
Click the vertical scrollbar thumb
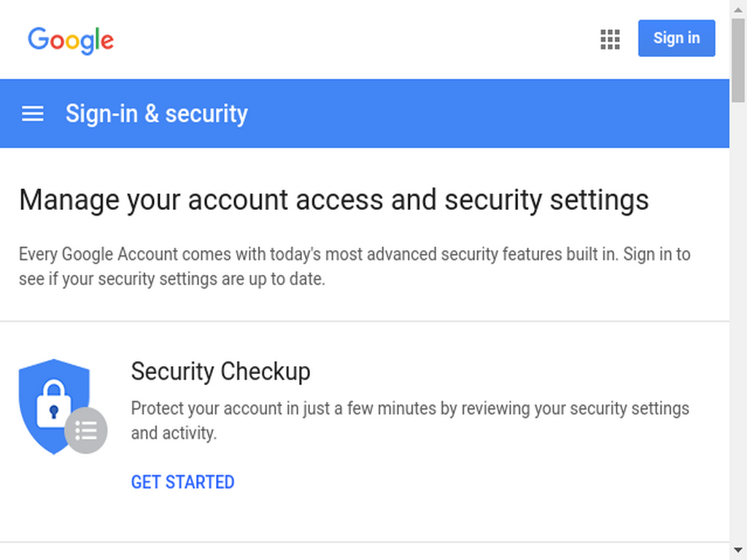pos(738,60)
